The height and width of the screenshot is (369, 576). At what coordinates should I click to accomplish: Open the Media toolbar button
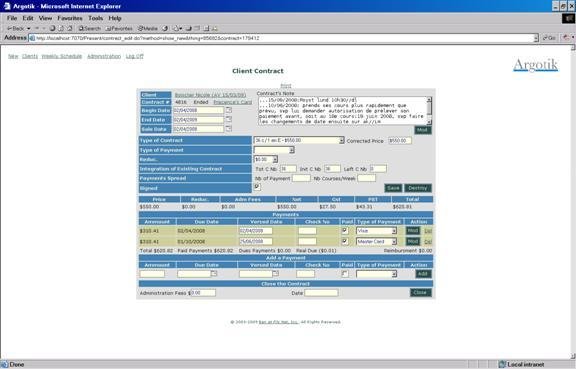click(x=147, y=28)
